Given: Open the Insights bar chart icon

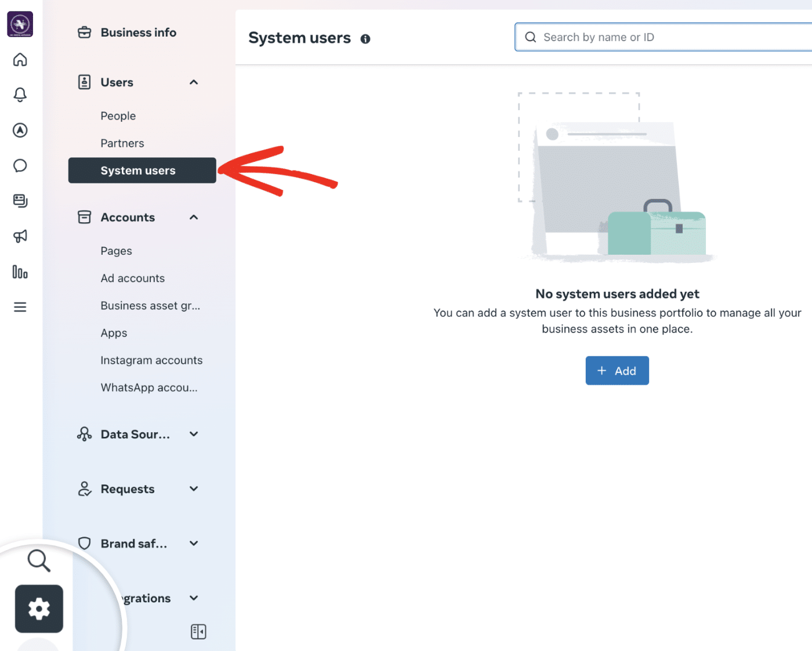Looking at the screenshot, I should pos(20,272).
